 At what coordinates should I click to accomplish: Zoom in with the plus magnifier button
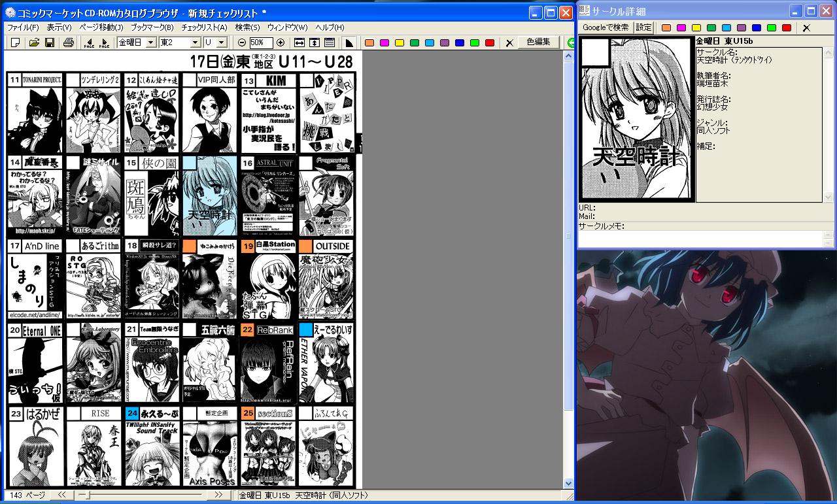281,42
